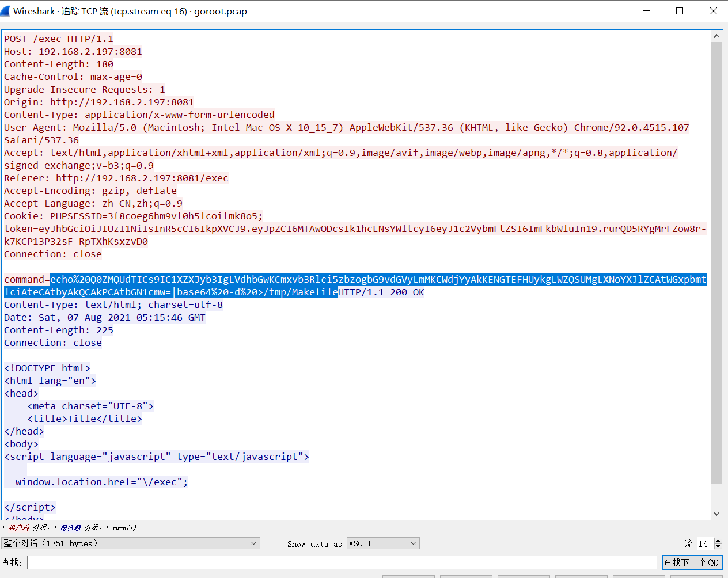Click the '<meta charset="UTF-8">' line
Screen dimensions: 728x578
90,406
